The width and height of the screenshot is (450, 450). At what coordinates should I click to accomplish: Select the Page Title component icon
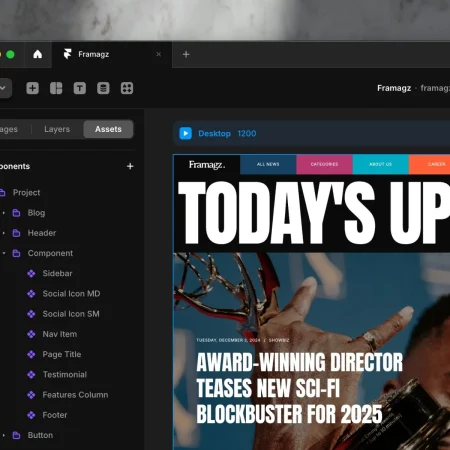[x=31, y=354]
